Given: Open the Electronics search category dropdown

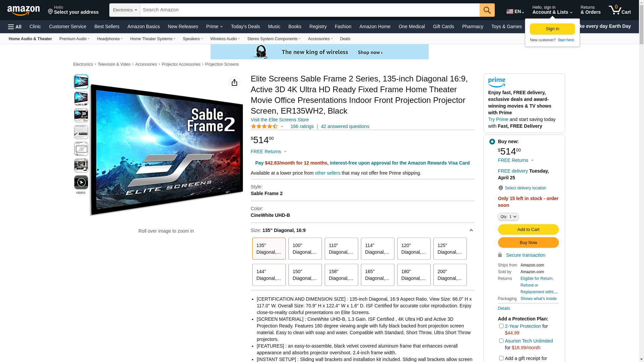Looking at the screenshot, I should coord(125,10).
